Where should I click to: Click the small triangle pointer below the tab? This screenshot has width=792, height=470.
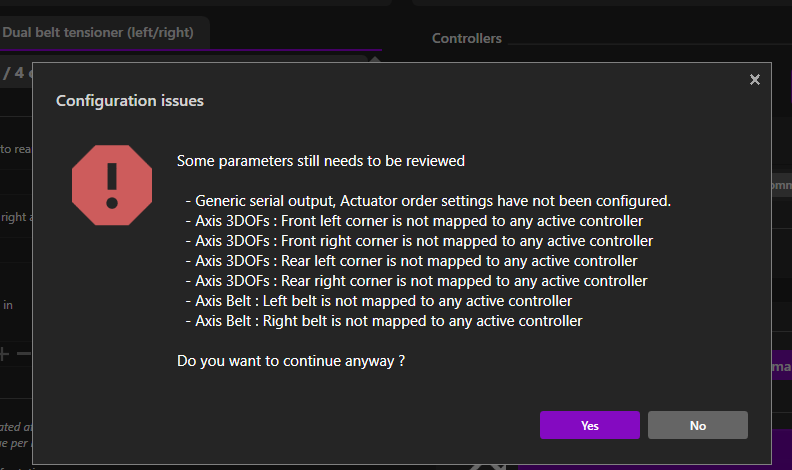(375, 57)
